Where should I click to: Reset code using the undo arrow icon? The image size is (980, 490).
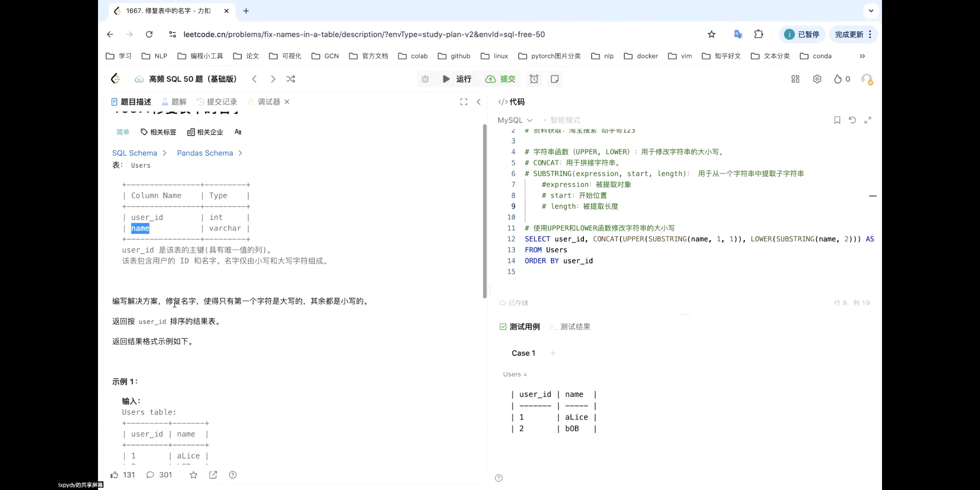point(852,120)
